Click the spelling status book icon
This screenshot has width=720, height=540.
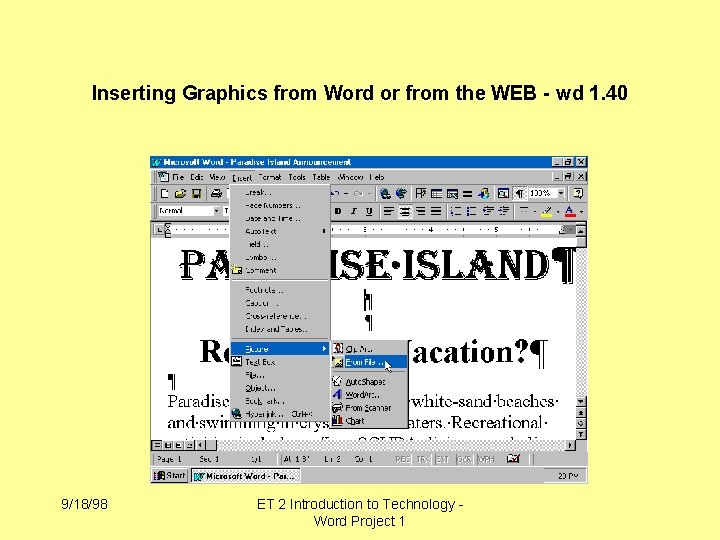coord(513,458)
